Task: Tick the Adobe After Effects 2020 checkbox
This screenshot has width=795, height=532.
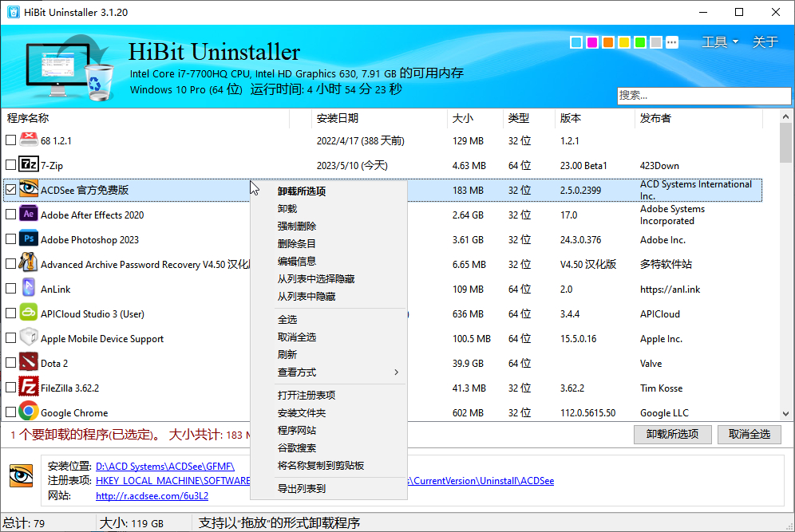Action: (x=10, y=215)
